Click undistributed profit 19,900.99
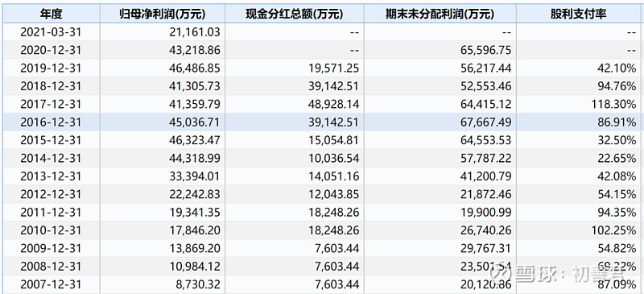The height and width of the screenshot is (294, 644). [x=486, y=213]
